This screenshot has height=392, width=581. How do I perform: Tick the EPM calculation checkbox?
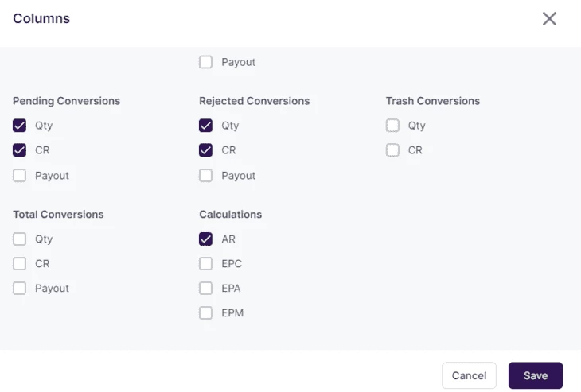pyautogui.click(x=205, y=313)
